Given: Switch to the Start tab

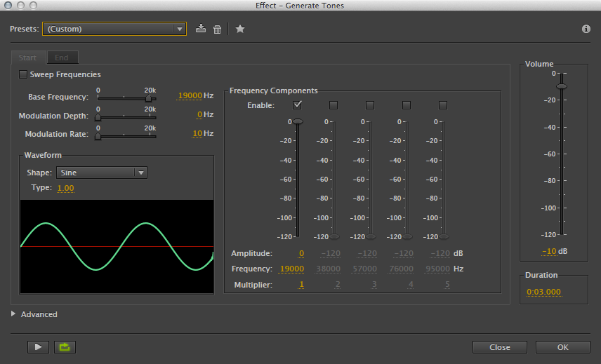Looking at the screenshot, I should point(28,58).
